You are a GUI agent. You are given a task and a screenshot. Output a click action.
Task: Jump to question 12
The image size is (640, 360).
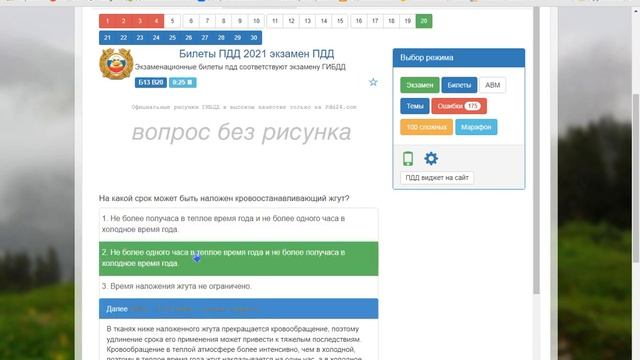(x=291, y=21)
